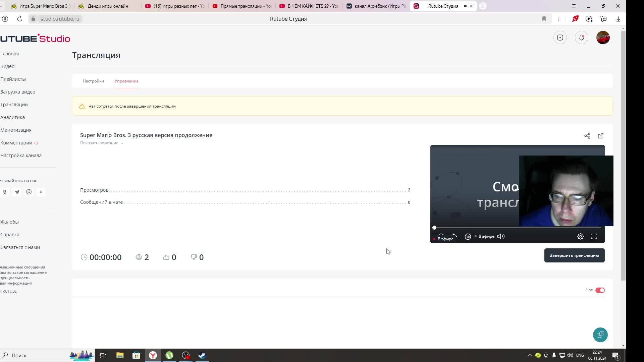Open browser downloads arrow icon
Screen dimensions: 644x362
click(618, 19)
